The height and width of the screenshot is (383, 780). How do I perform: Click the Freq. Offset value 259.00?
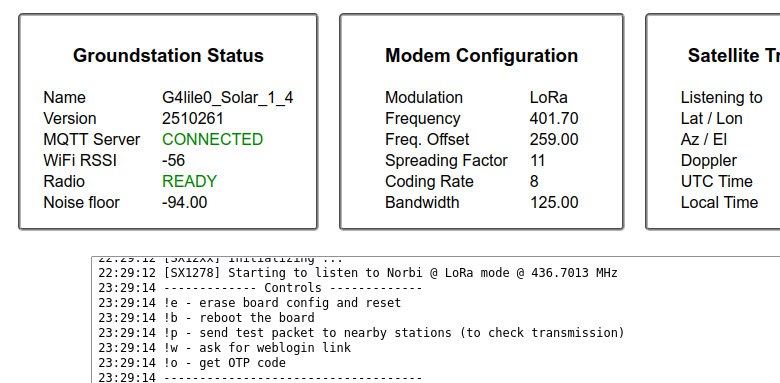pyautogui.click(x=554, y=139)
